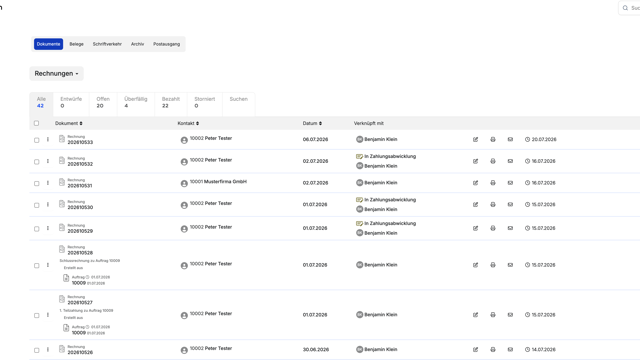Open contact 10001 Musterfirma GmbH
This screenshot has height=360, width=640.
(x=218, y=182)
